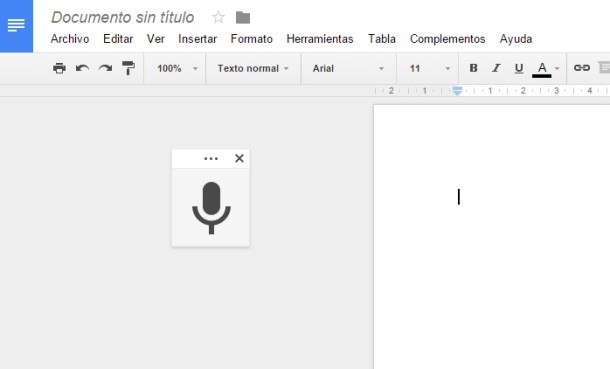Open the font size 11 dropdown

point(429,68)
